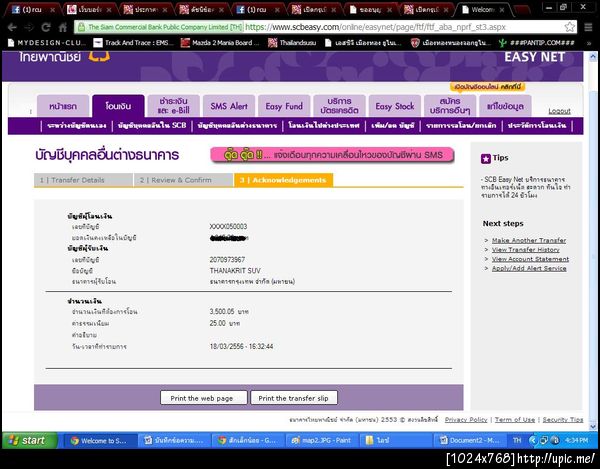
Task: Select ระหว่างบัญชีตนเอง submenu
Action: [x=77, y=125]
